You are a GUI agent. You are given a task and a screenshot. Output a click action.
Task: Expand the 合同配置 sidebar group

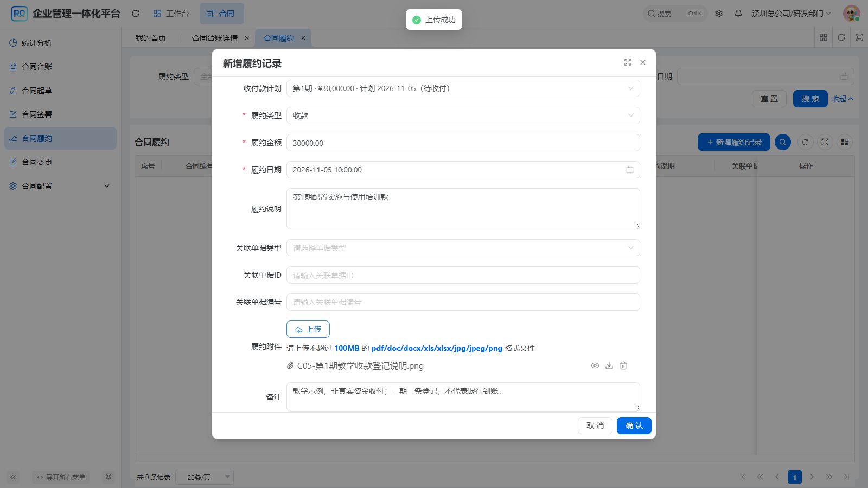pyautogui.click(x=60, y=186)
